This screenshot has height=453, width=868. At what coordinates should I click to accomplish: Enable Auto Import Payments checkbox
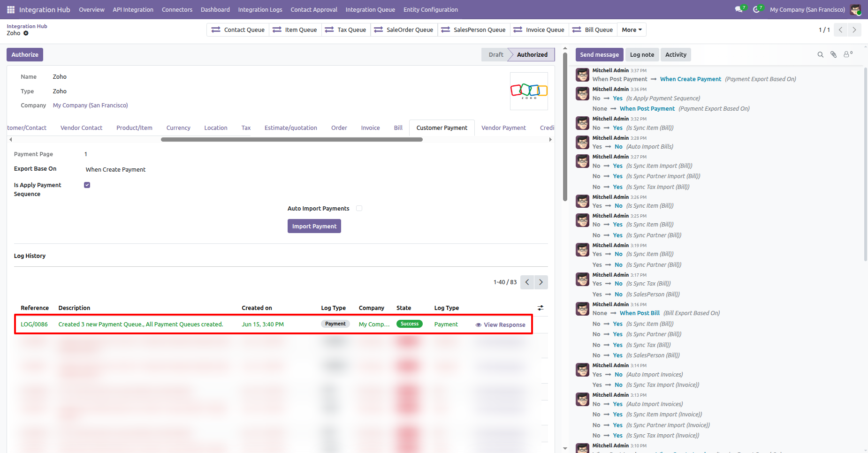coord(359,209)
